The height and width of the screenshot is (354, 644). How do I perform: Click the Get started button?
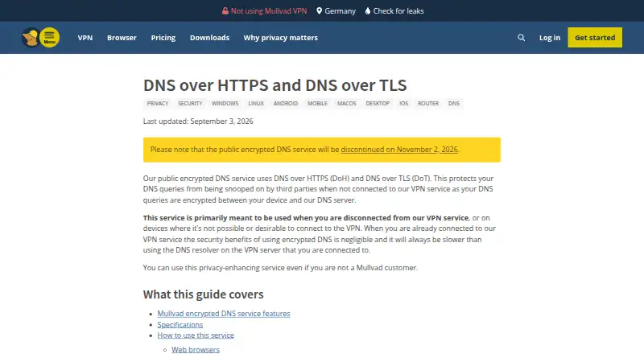coord(595,37)
